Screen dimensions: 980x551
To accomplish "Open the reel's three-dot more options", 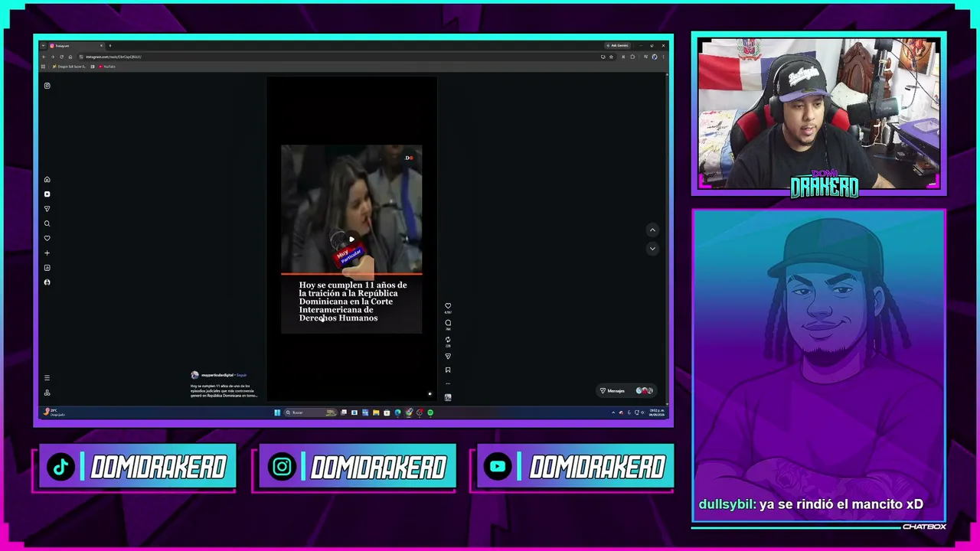I will [x=448, y=383].
